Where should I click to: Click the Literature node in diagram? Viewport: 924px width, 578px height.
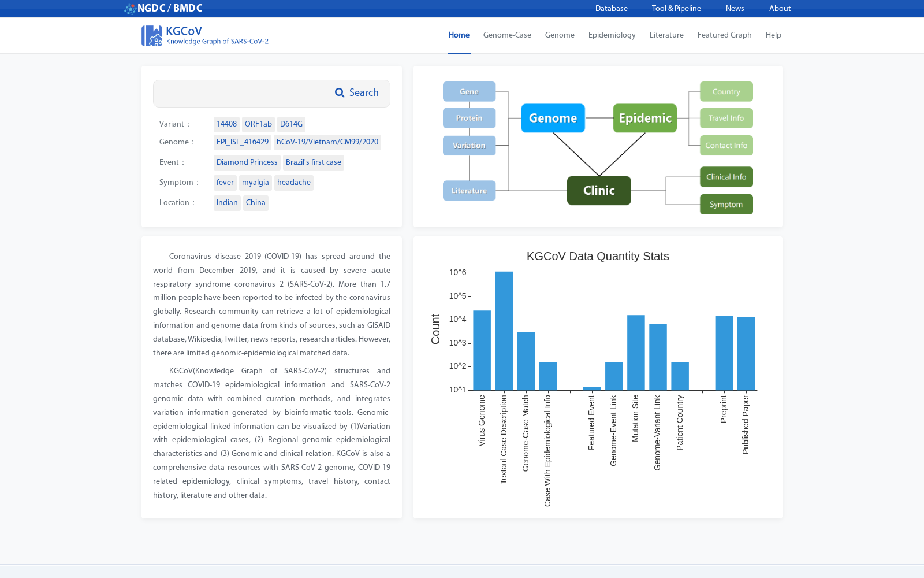(469, 190)
